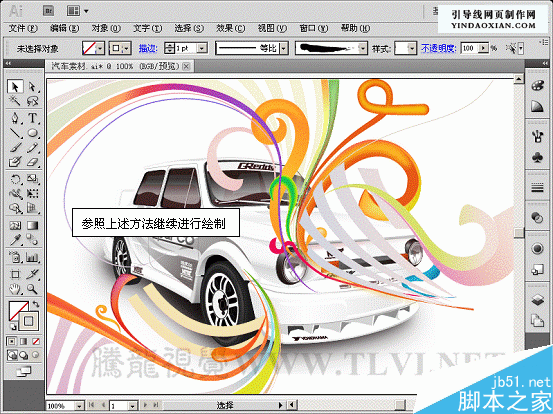This screenshot has height=414, width=553.
Task: Pick the Magic Wand tool
Action: [15, 101]
